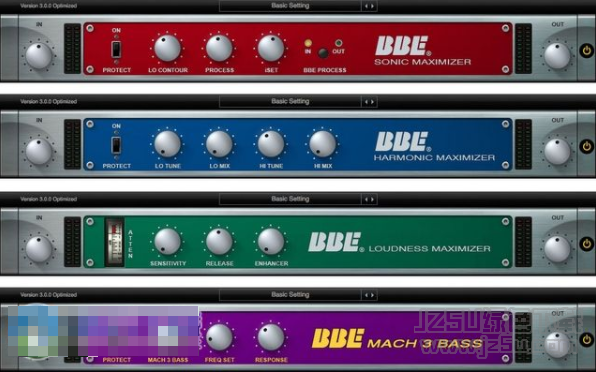Click the Loudness Maximizer power button
The image size is (596, 372).
coord(586,244)
